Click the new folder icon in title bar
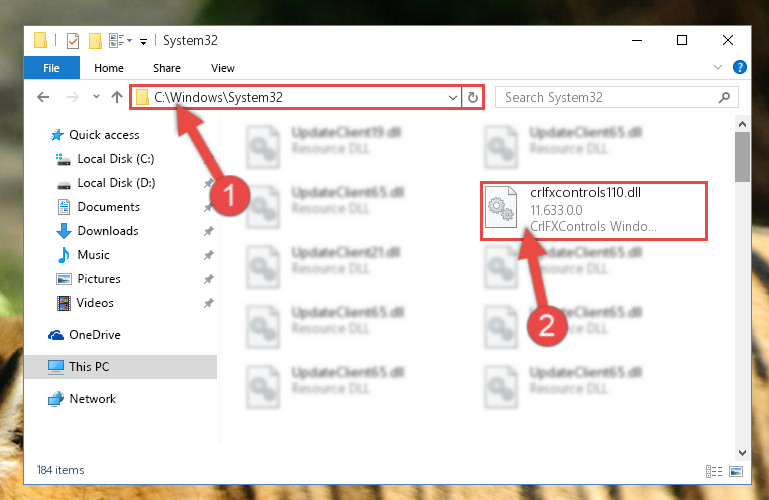The image size is (769, 500). (x=95, y=41)
